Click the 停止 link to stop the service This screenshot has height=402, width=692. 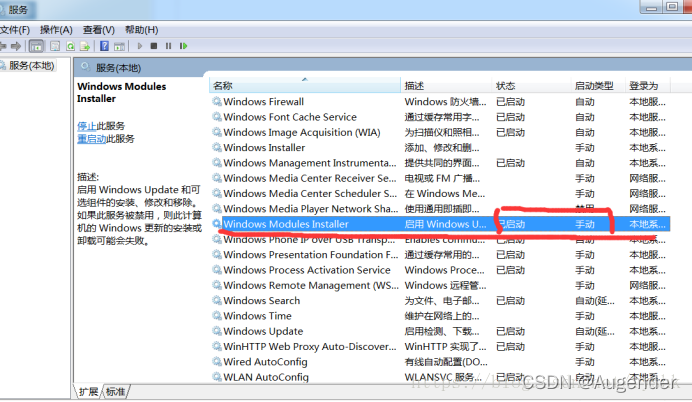pyautogui.click(x=86, y=126)
